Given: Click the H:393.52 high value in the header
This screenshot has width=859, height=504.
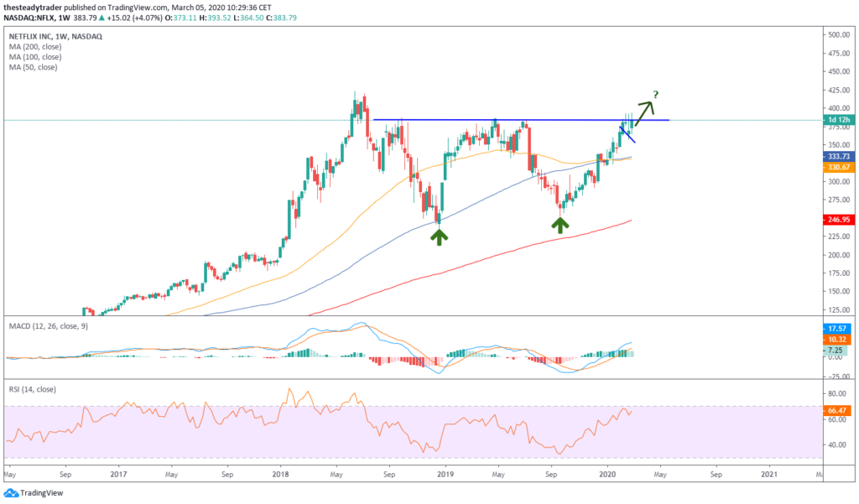Looking at the screenshot, I should click(214, 18).
